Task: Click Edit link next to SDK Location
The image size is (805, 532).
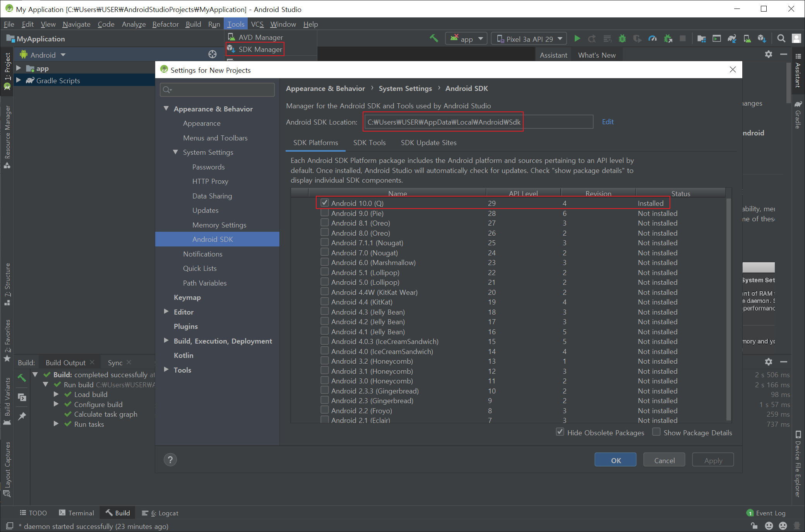Action: coord(608,121)
